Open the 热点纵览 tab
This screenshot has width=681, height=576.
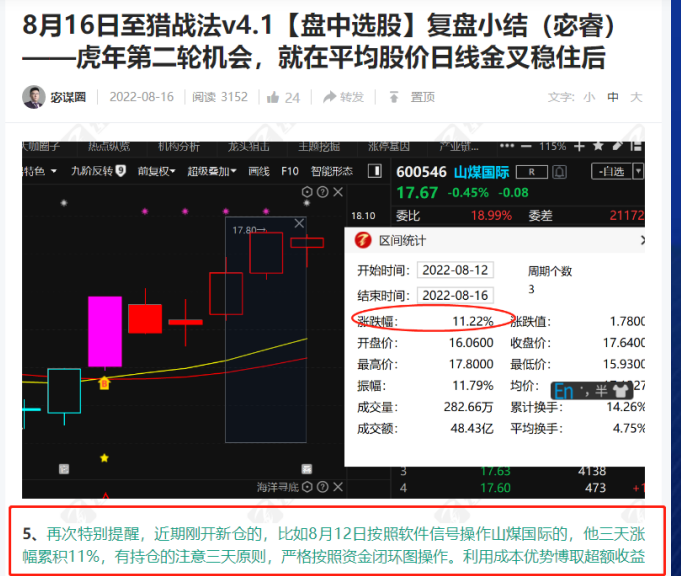[109, 146]
